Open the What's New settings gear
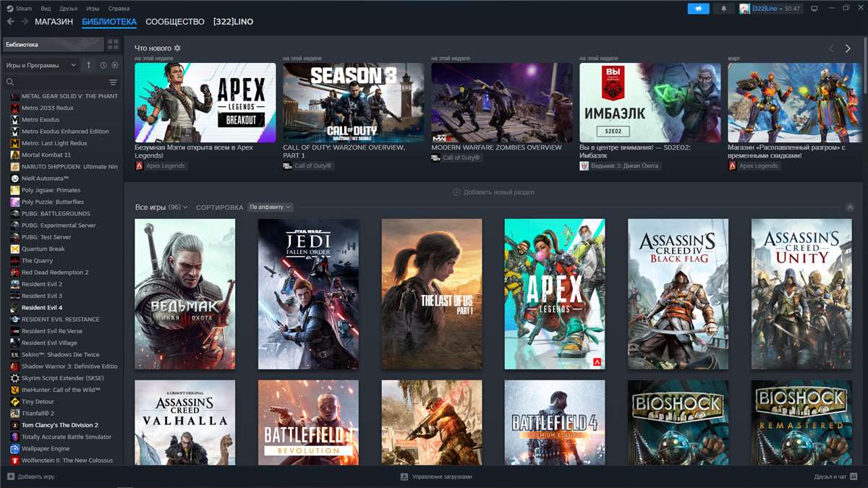The width and height of the screenshot is (868, 488). (x=177, y=48)
